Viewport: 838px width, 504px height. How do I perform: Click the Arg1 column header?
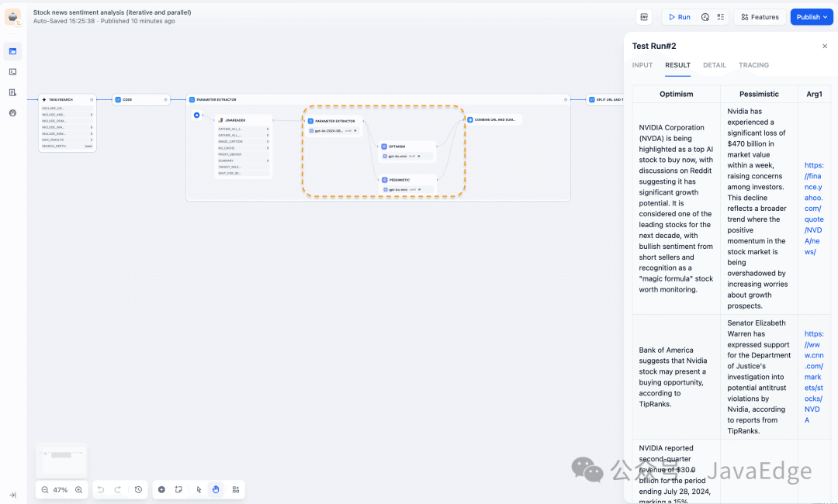click(x=814, y=94)
